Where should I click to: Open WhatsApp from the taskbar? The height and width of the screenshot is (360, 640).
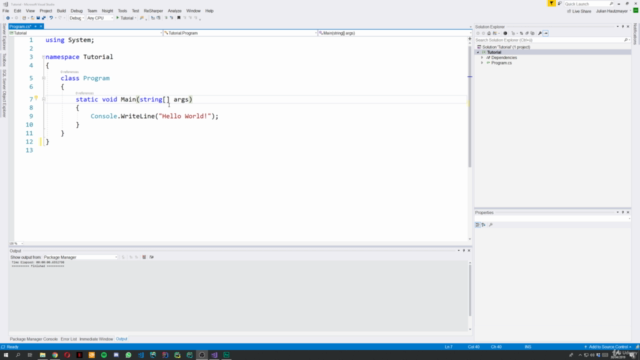coord(128,355)
